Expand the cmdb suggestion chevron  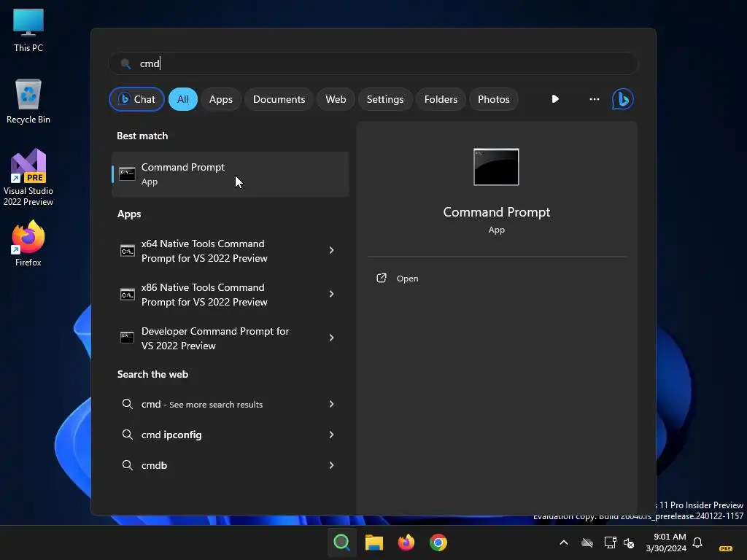point(331,464)
